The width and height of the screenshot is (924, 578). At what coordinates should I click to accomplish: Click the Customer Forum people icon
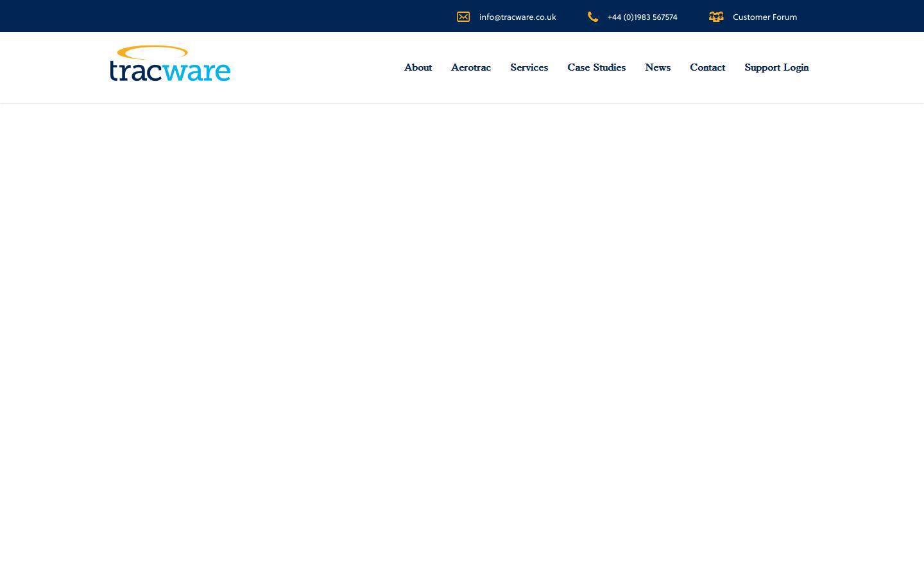[716, 17]
